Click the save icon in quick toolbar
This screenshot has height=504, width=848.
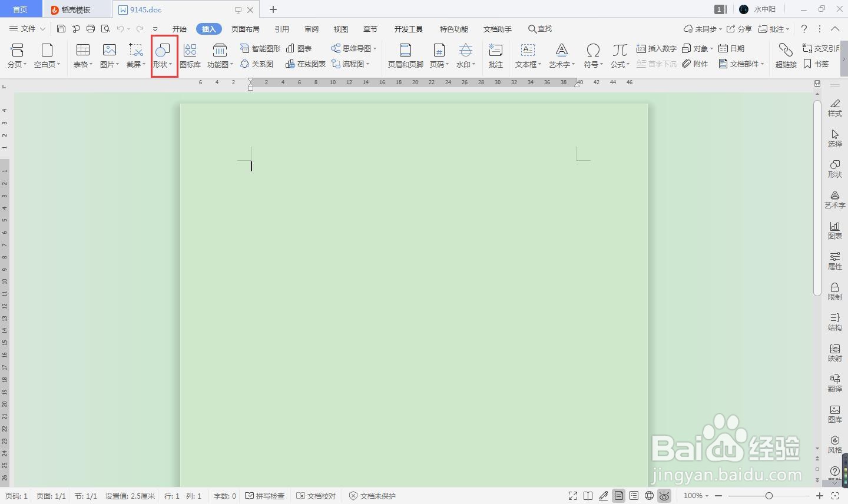pyautogui.click(x=61, y=28)
